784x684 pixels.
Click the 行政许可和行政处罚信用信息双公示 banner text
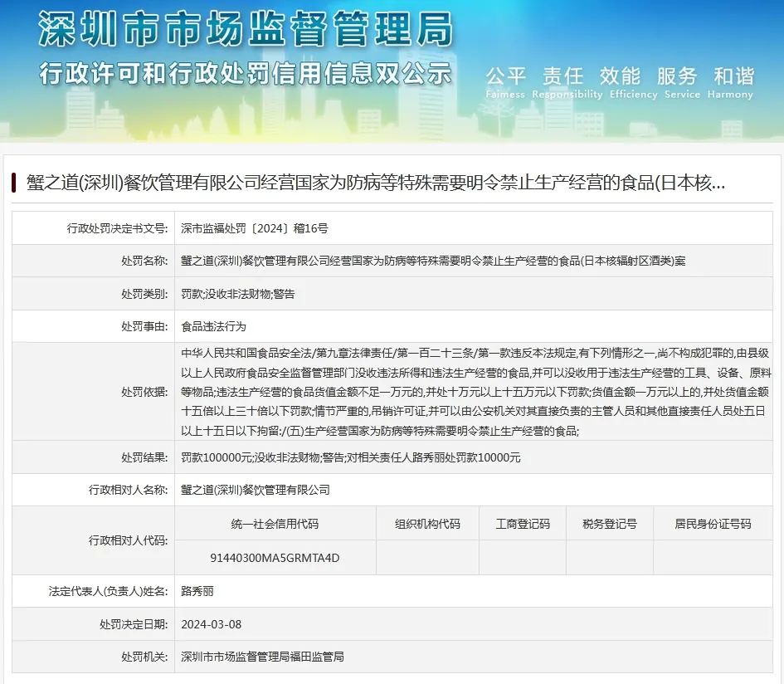[x=245, y=74]
